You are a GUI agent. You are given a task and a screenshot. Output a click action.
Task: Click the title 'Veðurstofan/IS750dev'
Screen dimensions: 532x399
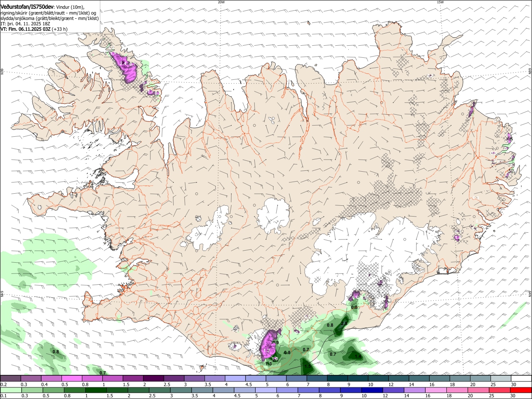tap(27, 7)
